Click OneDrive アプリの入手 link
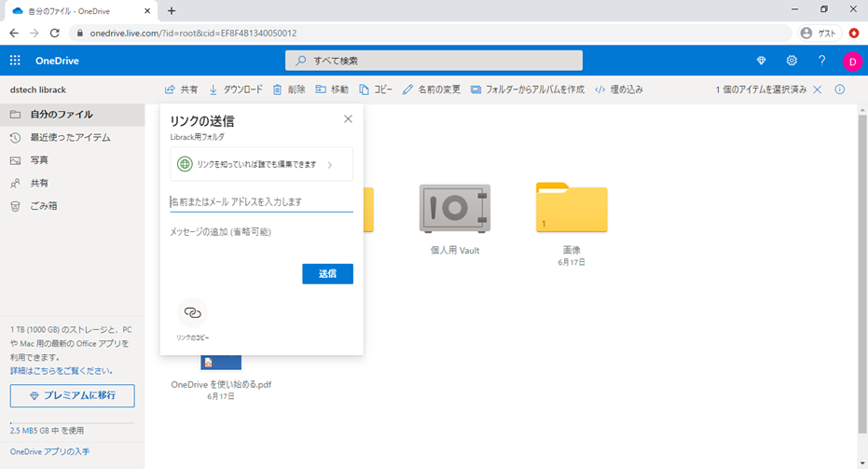The image size is (868, 469). [x=49, y=452]
